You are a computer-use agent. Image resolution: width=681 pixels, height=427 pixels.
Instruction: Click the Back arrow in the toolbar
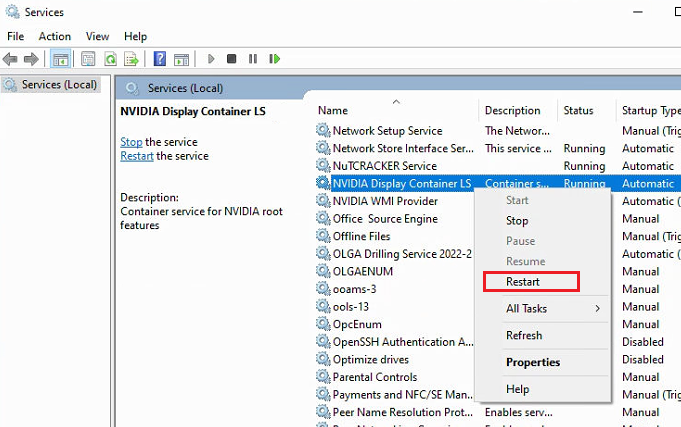[x=12, y=59]
